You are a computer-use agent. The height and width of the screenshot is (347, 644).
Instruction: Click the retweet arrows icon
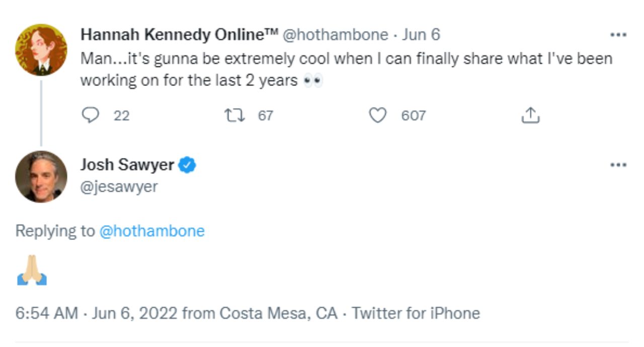pos(233,116)
